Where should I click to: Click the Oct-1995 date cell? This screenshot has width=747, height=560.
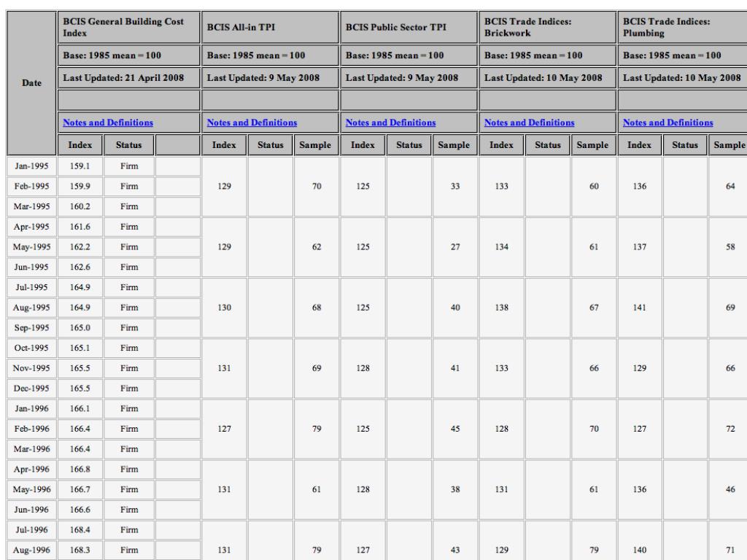coord(31,348)
